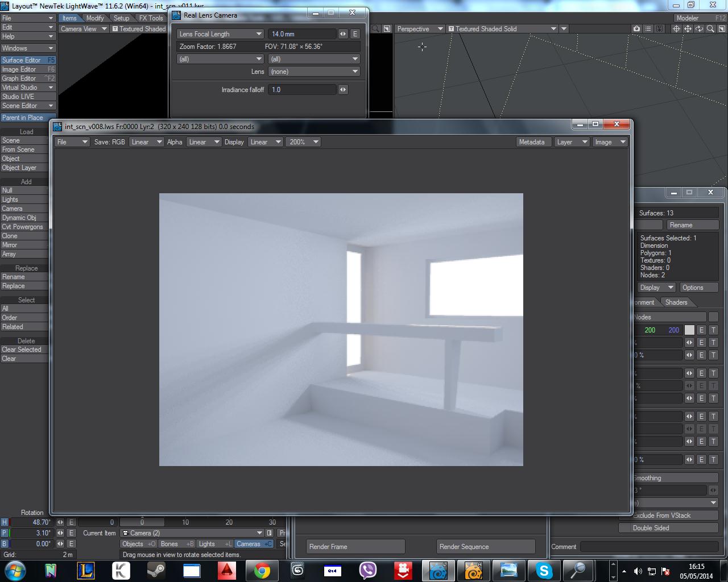Screen dimensions: 728x582
Task: Open Chrome from the Windows taskbar
Action: pos(262,570)
